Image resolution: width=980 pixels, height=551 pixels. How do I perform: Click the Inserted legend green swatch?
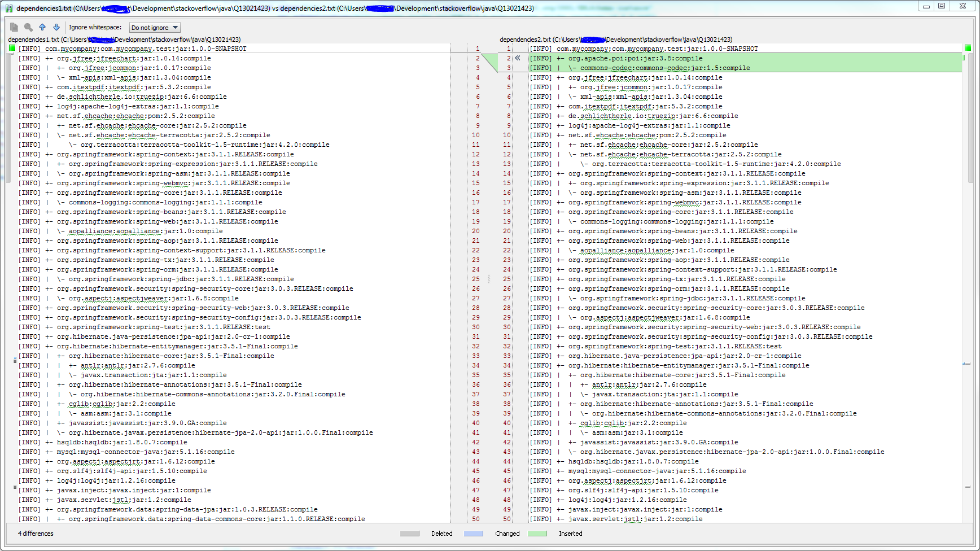click(537, 533)
